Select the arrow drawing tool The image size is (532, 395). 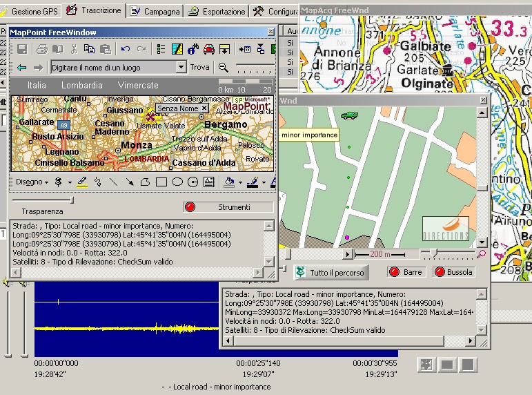129,182
